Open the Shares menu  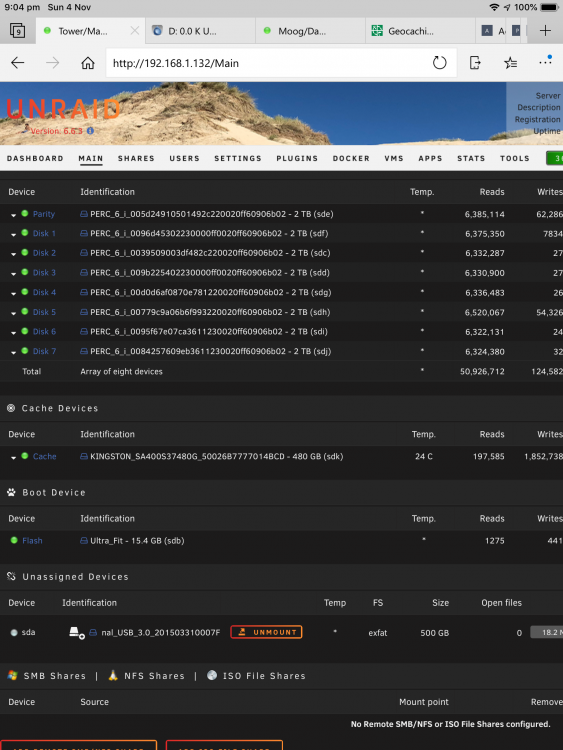(136, 158)
